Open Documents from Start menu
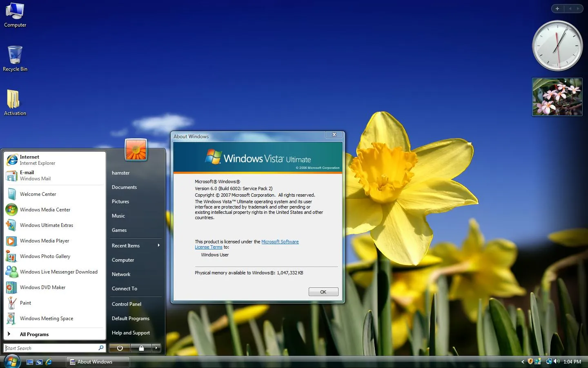This screenshot has height=368, width=588. coord(136,187)
